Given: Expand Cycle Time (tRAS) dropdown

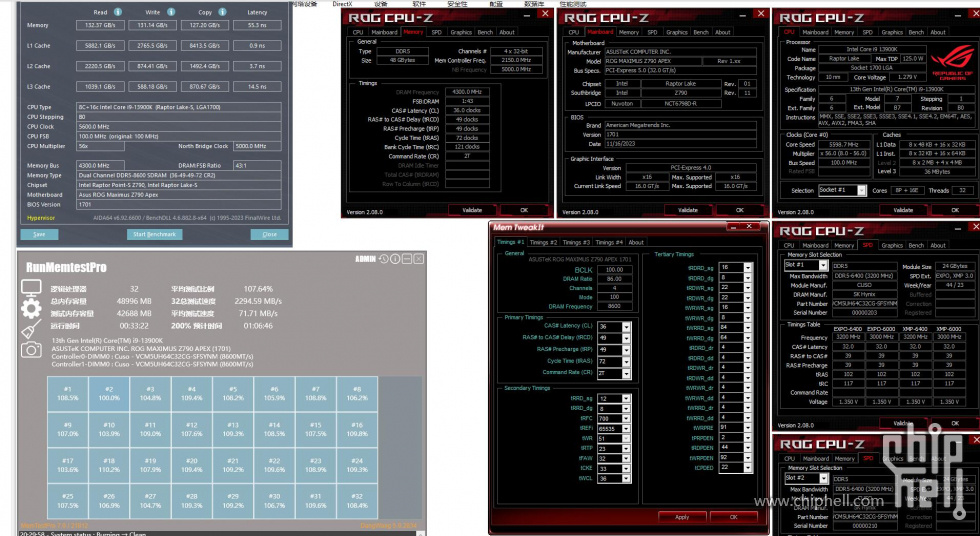Looking at the screenshot, I should pyautogui.click(x=626, y=362).
